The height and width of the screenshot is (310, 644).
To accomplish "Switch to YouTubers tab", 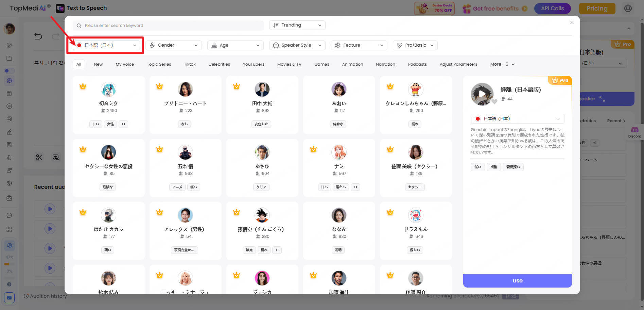I will coord(254,64).
